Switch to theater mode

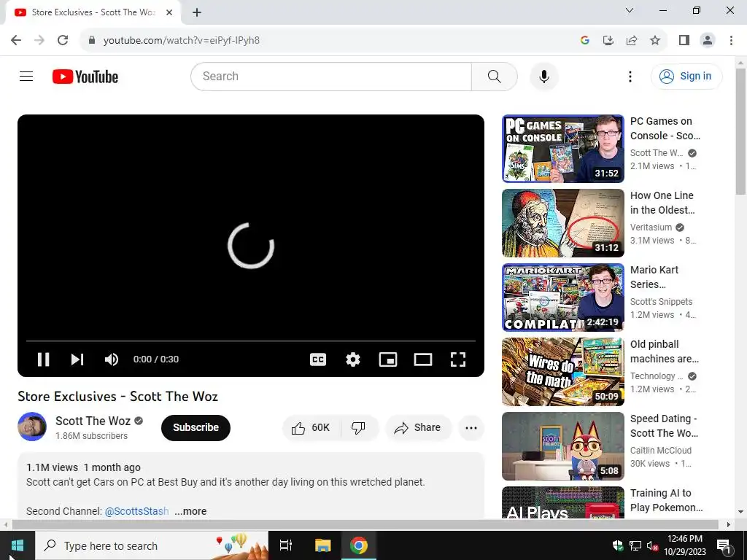(x=423, y=359)
